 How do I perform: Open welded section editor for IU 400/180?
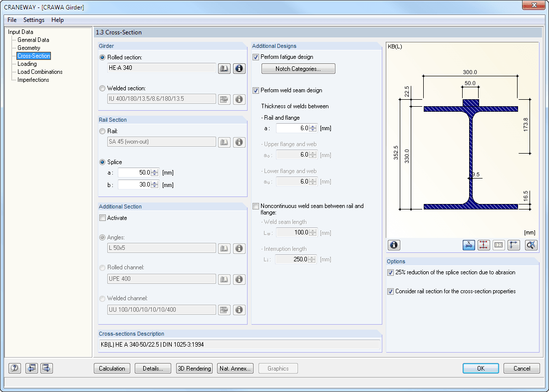[224, 99]
